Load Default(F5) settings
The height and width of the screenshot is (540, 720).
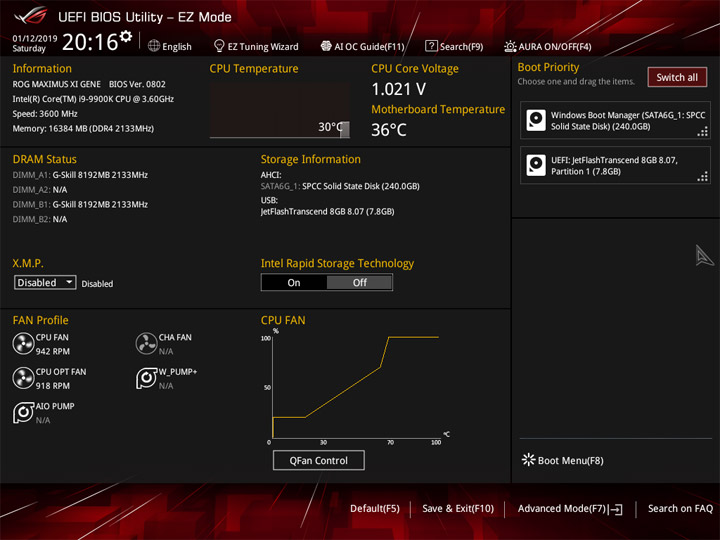375,508
